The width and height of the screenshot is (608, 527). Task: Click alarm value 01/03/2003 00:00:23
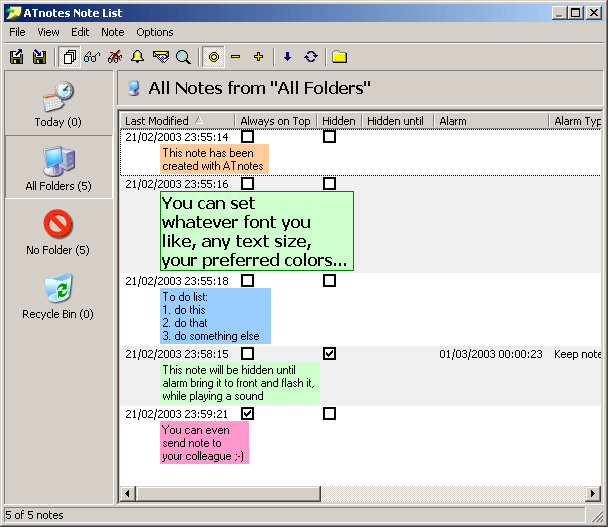point(491,354)
